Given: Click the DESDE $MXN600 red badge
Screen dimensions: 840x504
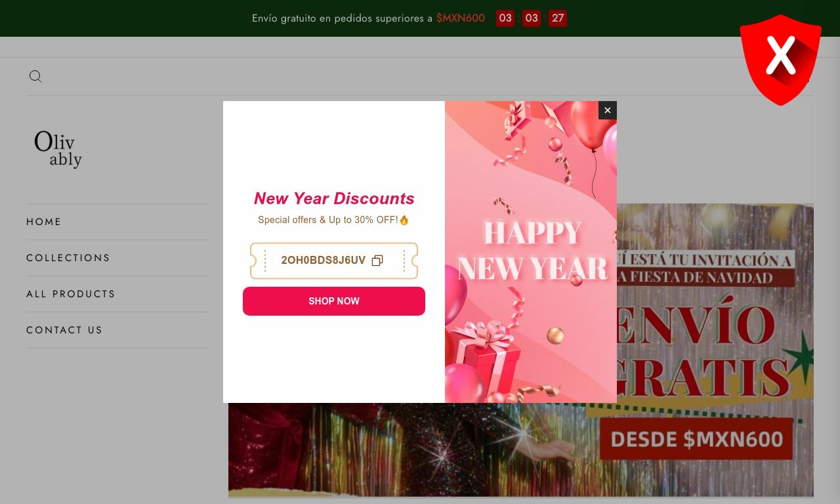Looking at the screenshot, I should click(697, 439).
